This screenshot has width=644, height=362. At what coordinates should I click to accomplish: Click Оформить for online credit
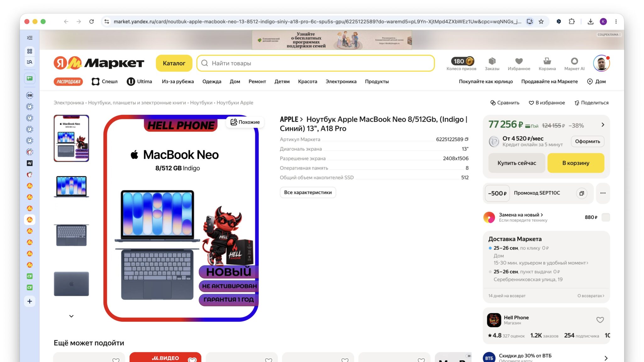coord(587,141)
